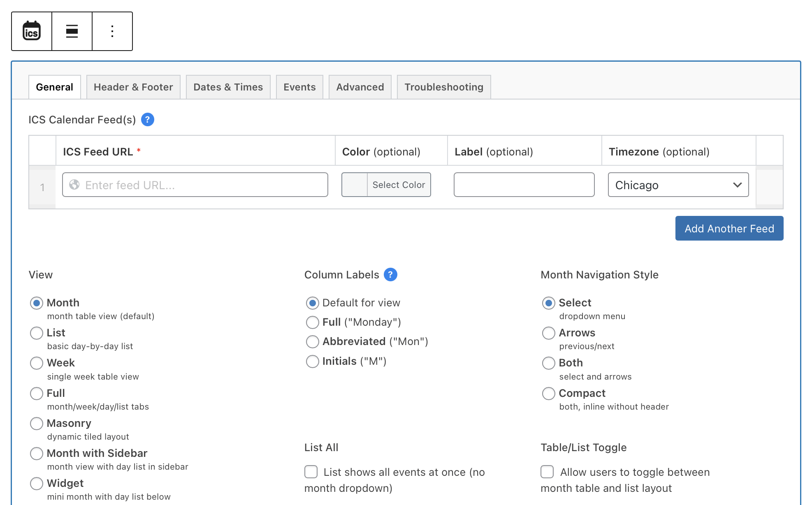The width and height of the screenshot is (812, 505).
Task: Click the Troubleshooting tab
Action: pyautogui.click(x=444, y=87)
